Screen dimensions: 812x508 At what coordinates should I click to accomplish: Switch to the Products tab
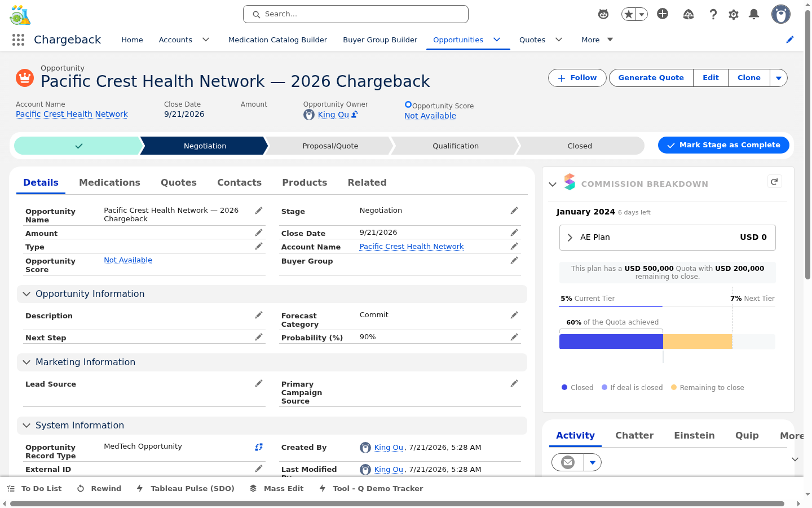pyautogui.click(x=304, y=182)
